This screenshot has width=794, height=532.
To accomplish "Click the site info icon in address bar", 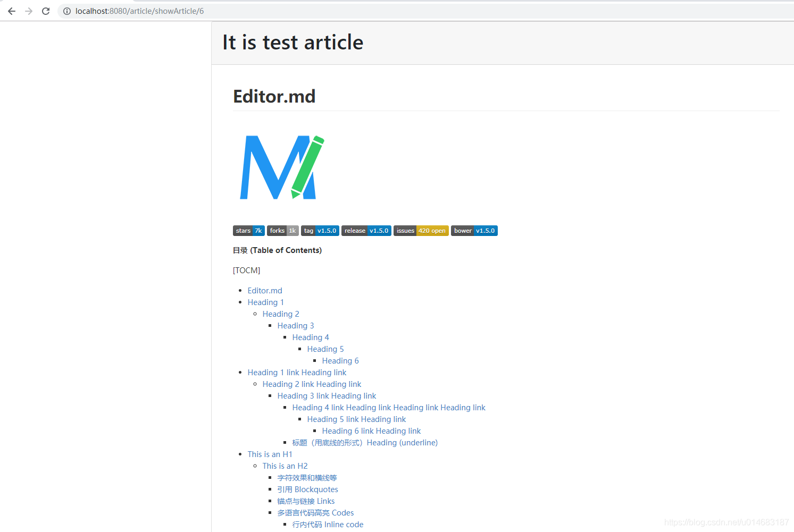I will [67, 11].
